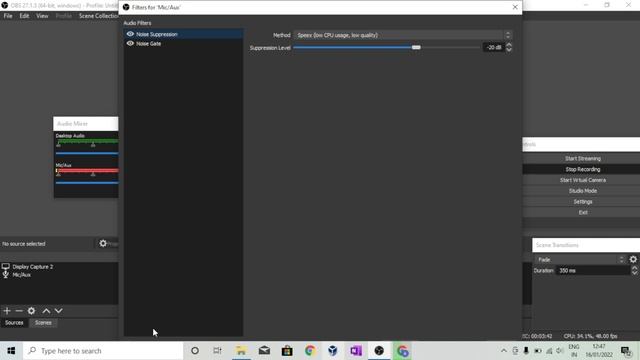Screen dimensions: 640x360
Task: Open transition properties gear icon
Action: pos(633,260)
